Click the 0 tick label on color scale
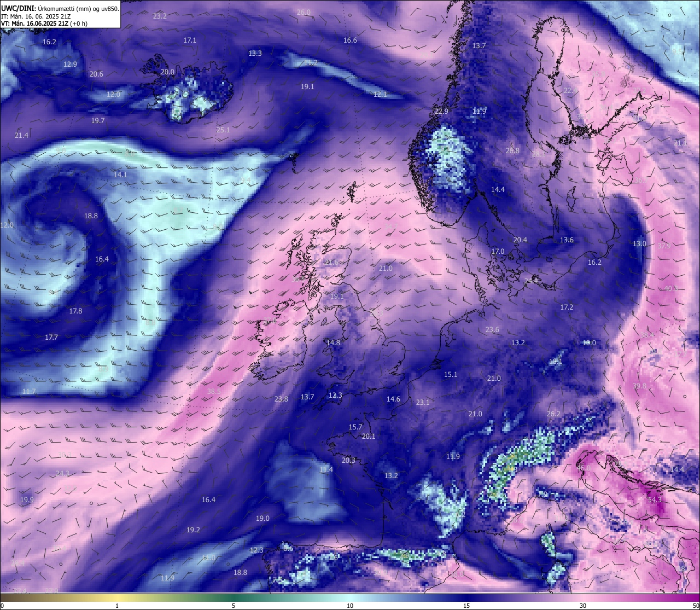Viewport: 700px width, 610px height. tap(2, 606)
